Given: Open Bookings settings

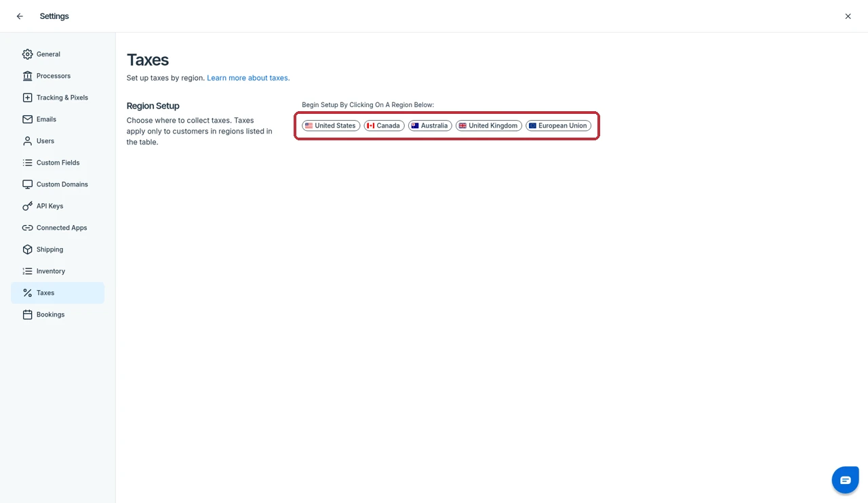Looking at the screenshot, I should point(58,315).
